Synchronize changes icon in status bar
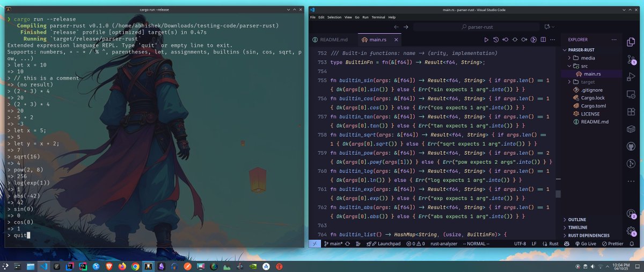The image size is (644, 272). (347, 244)
